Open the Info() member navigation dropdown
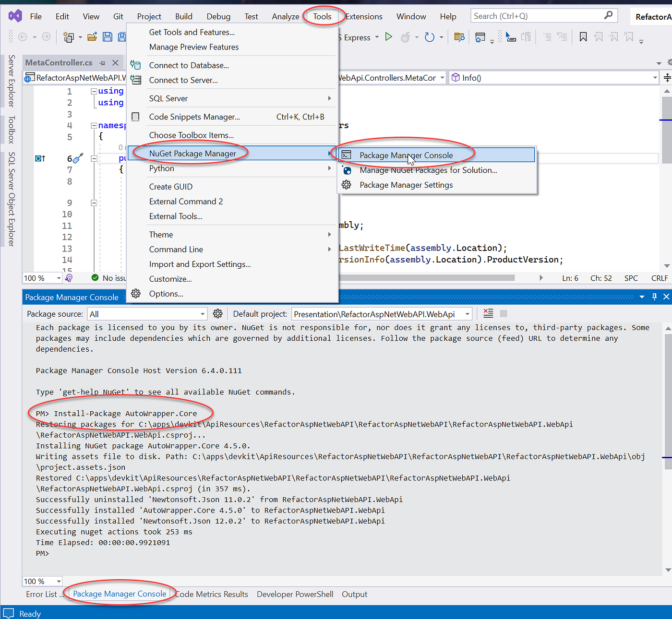This screenshot has height=619, width=672. point(656,77)
